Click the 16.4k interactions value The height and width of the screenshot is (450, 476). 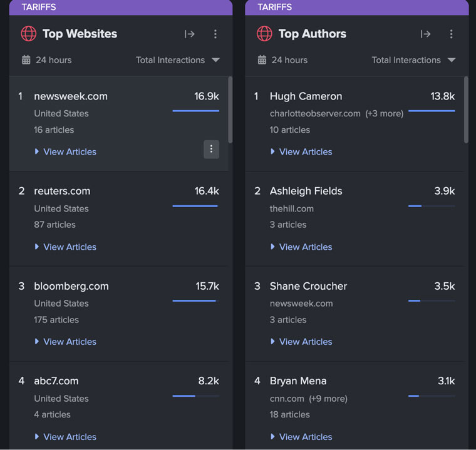point(207,191)
